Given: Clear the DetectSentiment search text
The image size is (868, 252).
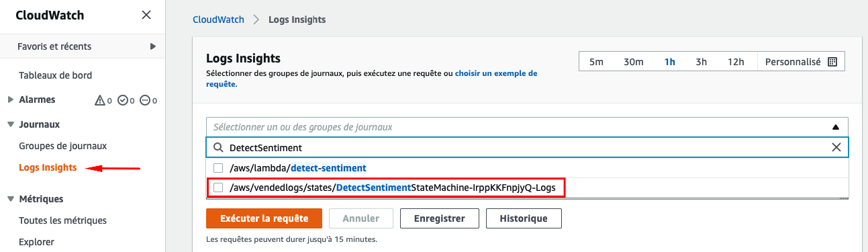Looking at the screenshot, I should [836, 147].
